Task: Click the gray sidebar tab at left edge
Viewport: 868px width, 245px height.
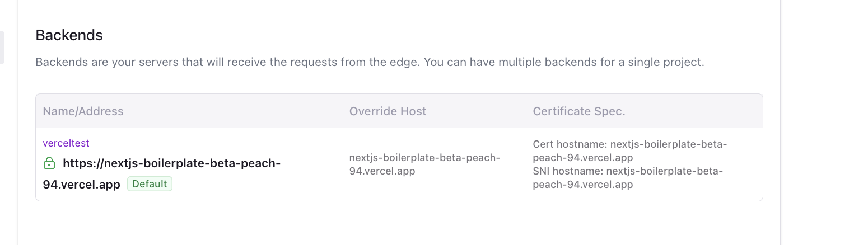Action: [2, 48]
